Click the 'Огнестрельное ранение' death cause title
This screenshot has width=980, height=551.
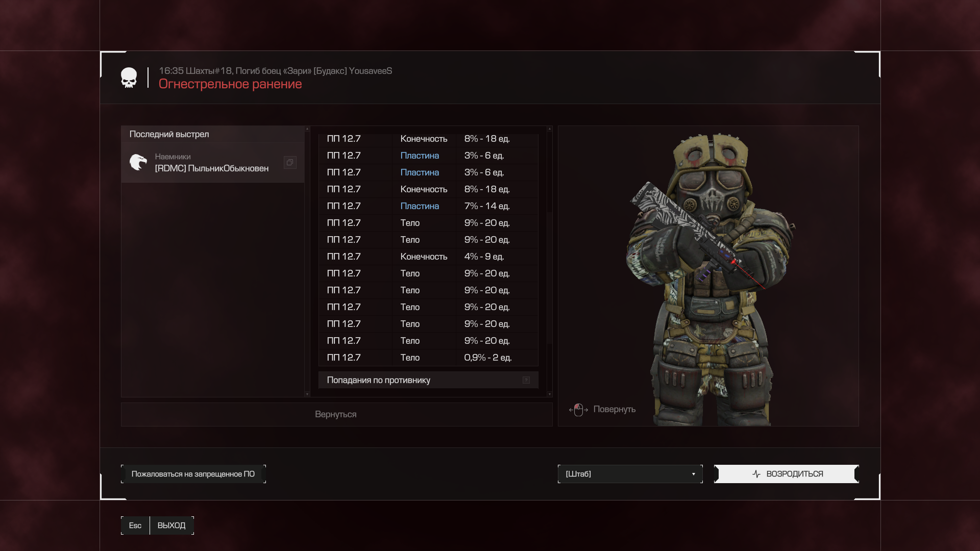pos(230,84)
